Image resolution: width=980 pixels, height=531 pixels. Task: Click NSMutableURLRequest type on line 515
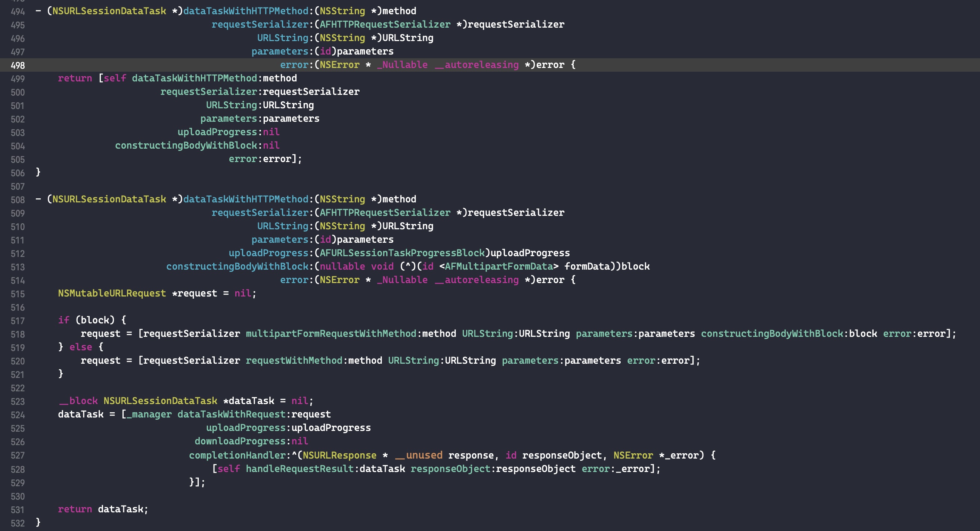[x=112, y=293]
